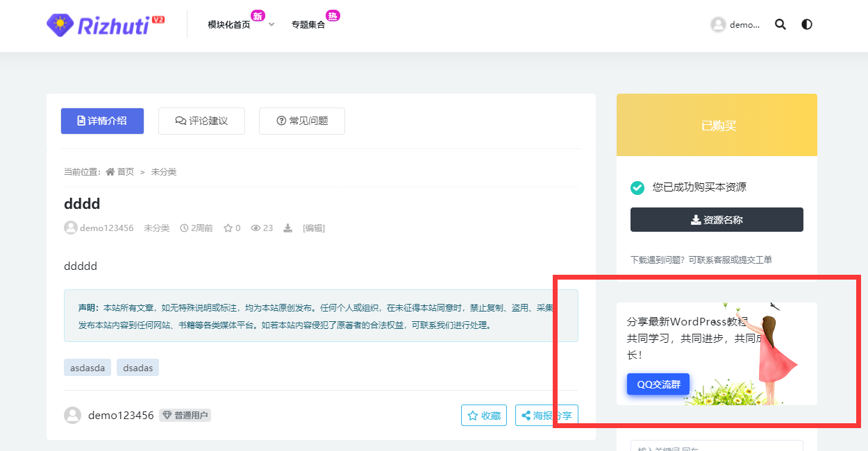Expand the 模块化首页 dropdown chevron
Screen dimensions: 868x451
[x=272, y=25]
